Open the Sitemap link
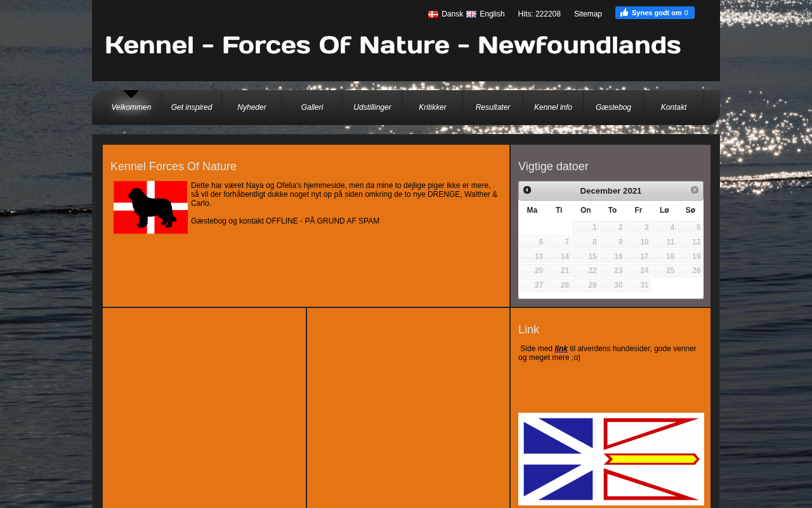This screenshot has height=508, width=812. click(588, 14)
